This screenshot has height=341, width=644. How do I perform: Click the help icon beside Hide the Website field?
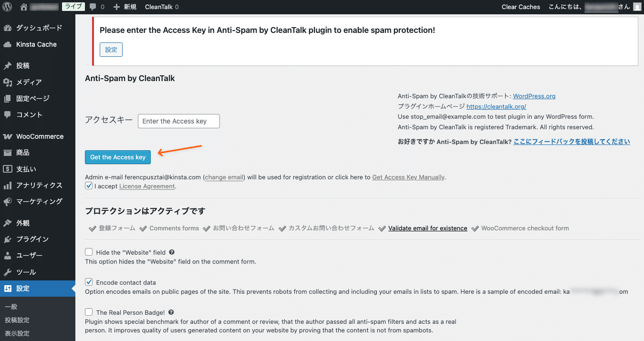tap(172, 252)
